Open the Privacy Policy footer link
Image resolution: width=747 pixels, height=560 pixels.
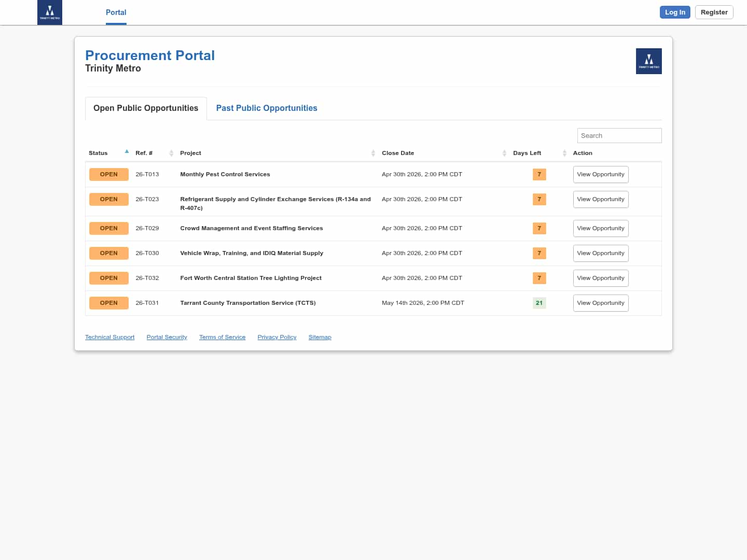(277, 337)
